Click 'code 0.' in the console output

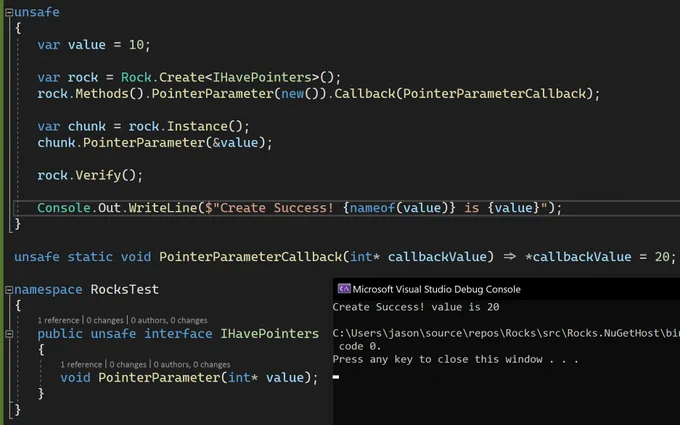click(x=360, y=346)
